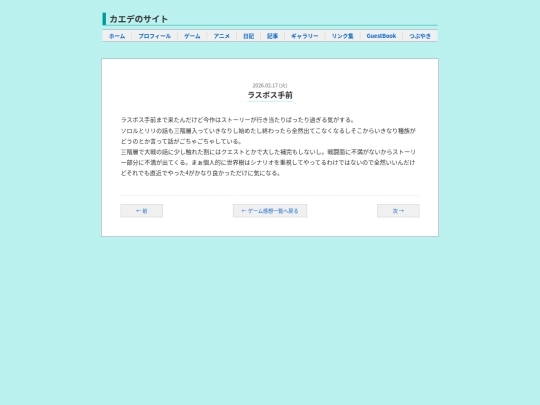This screenshot has width=540, height=405.
Task: Open the ホーム menu item
Action: click(x=117, y=36)
